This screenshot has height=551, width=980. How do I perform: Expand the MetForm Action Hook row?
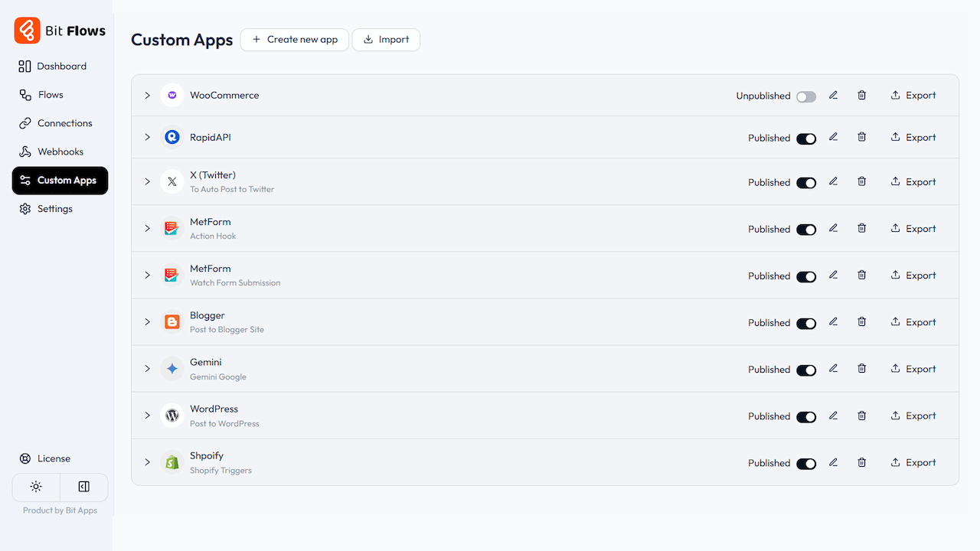pyautogui.click(x=147, y=228)
